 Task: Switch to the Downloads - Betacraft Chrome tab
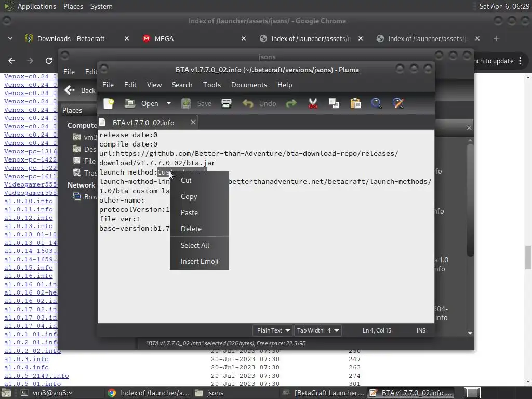click(x=71, y=38)
